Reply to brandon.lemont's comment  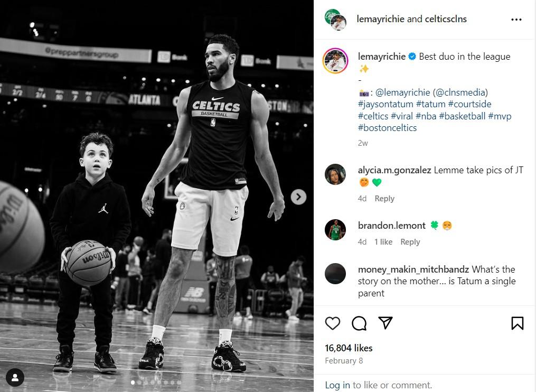tap(410, 242)
